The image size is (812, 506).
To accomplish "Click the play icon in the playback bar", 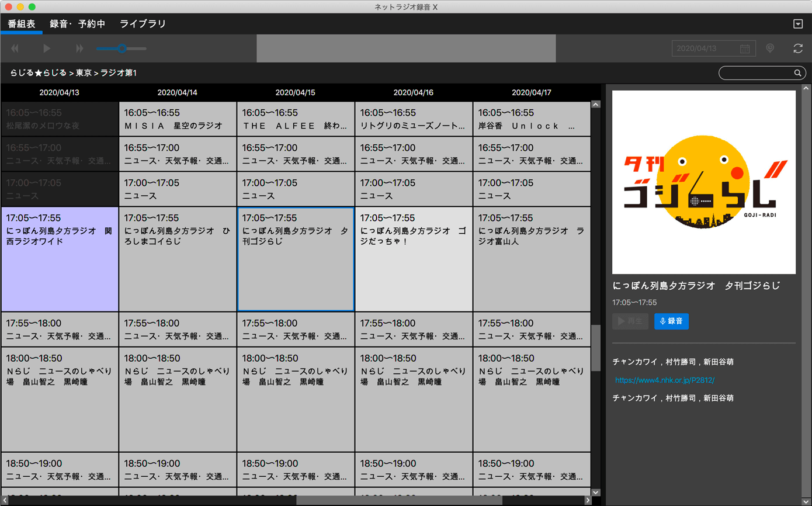I will (x=46, y=48).
